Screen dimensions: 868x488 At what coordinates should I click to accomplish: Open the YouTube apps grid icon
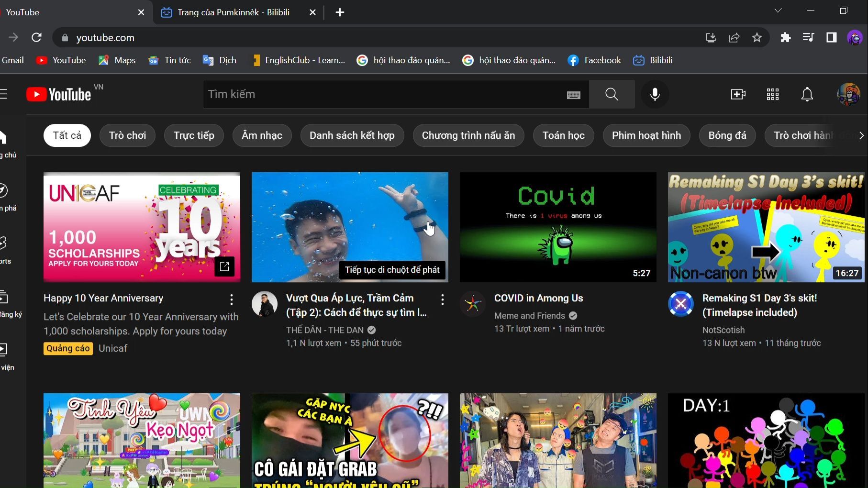(x=772, y=94)
